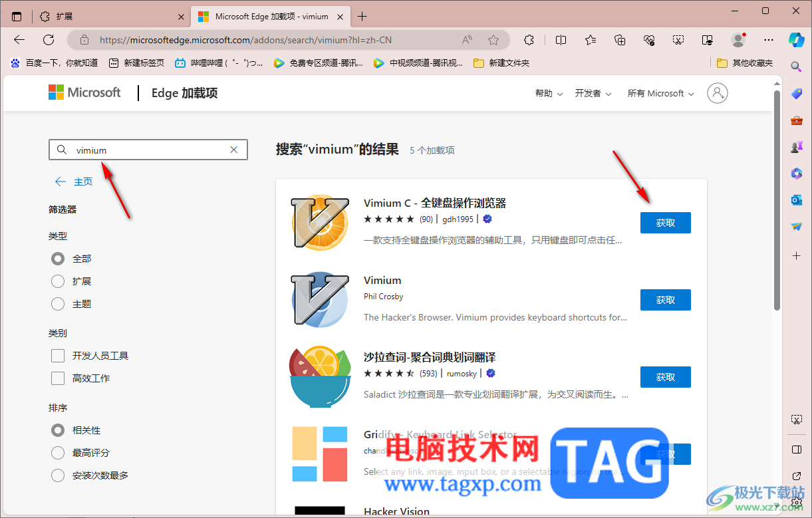Open a new browser tab

click(362, 17)
